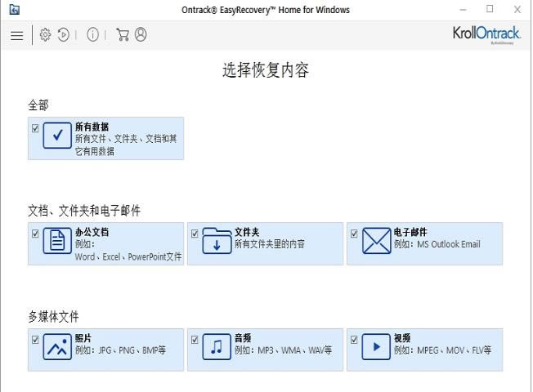
Task: Open the hamburger menu
Action: 16,35
